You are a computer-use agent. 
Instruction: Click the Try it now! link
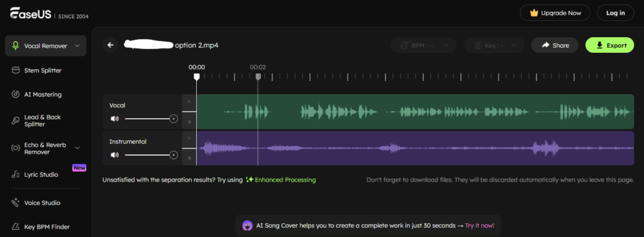480,226
